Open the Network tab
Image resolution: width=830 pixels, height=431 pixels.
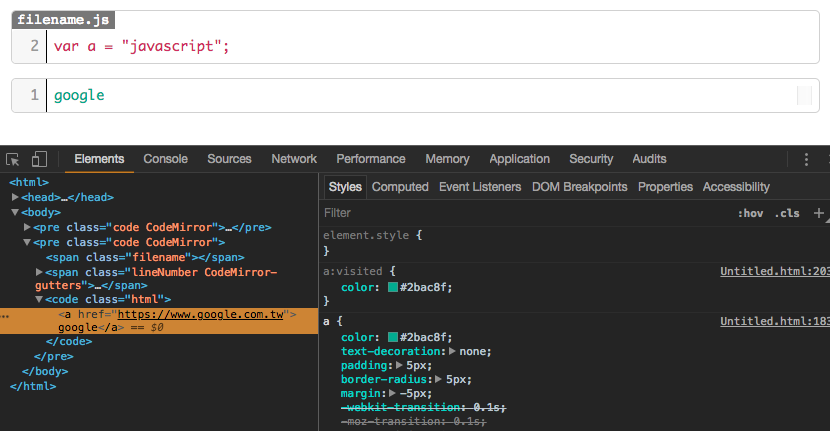pos(294,159)
